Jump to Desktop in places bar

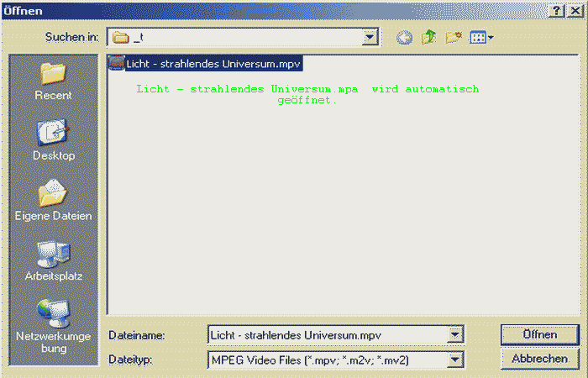point(53,139)
